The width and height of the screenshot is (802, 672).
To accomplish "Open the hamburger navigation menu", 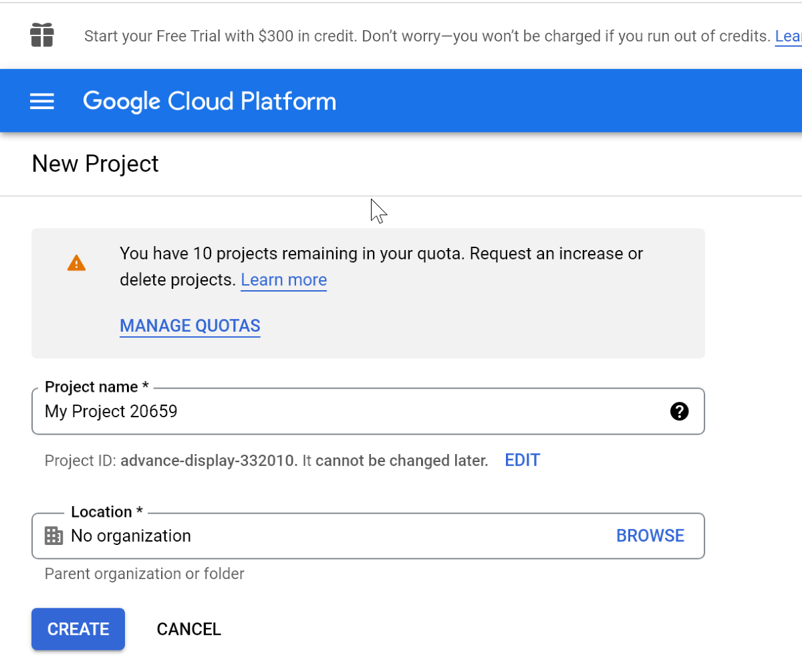I will pos(42,102).
